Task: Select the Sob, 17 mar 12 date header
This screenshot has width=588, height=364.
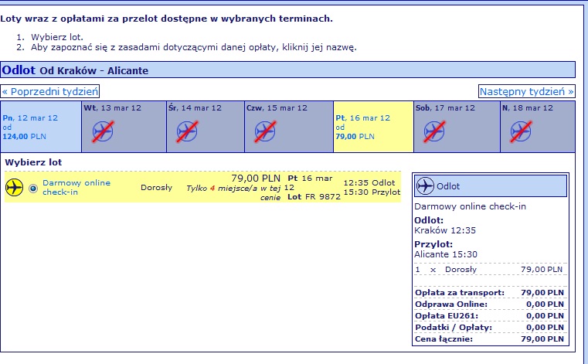Action: point(445,108)
